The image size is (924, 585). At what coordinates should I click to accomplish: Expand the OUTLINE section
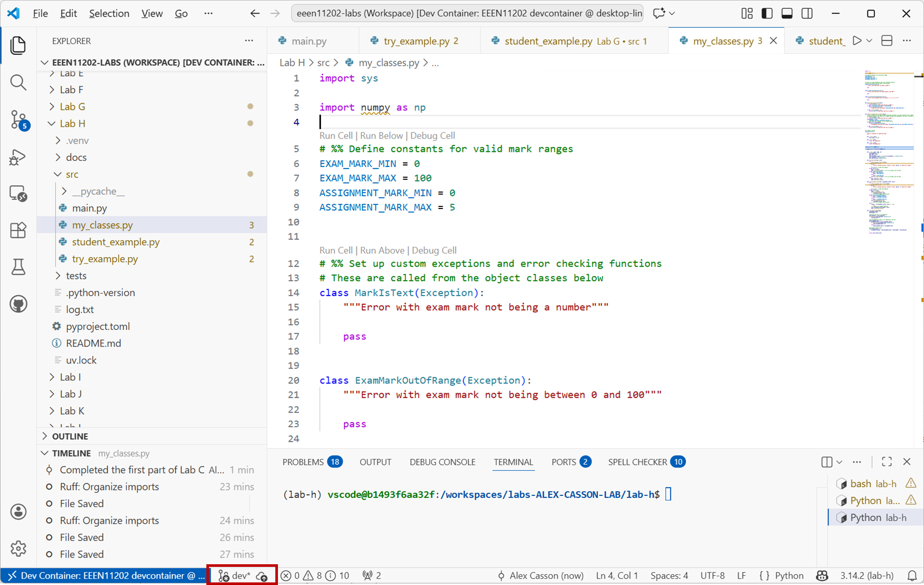click(70, 436)
